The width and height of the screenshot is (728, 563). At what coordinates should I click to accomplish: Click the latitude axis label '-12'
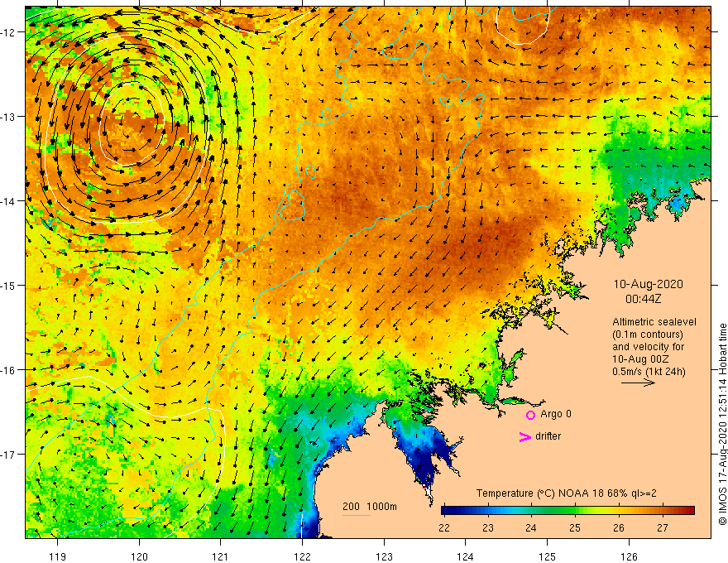(x=8, y=32)
